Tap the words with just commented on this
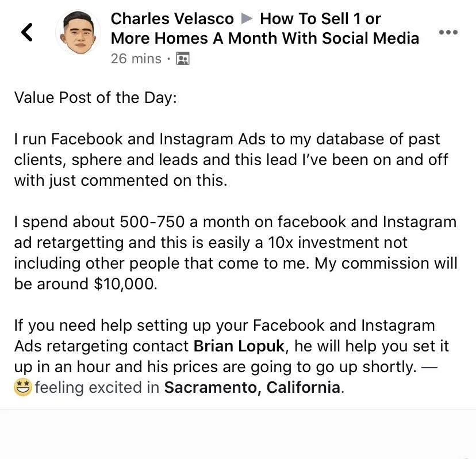 tap(121, 181)
